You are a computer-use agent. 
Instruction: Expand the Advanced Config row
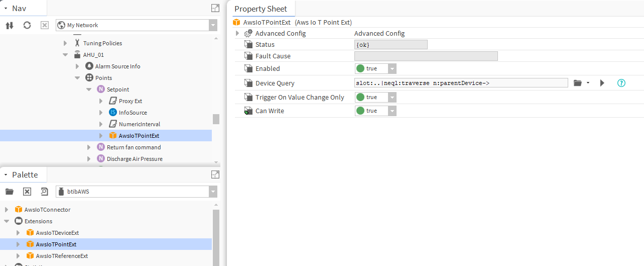(x=237, y=34)
